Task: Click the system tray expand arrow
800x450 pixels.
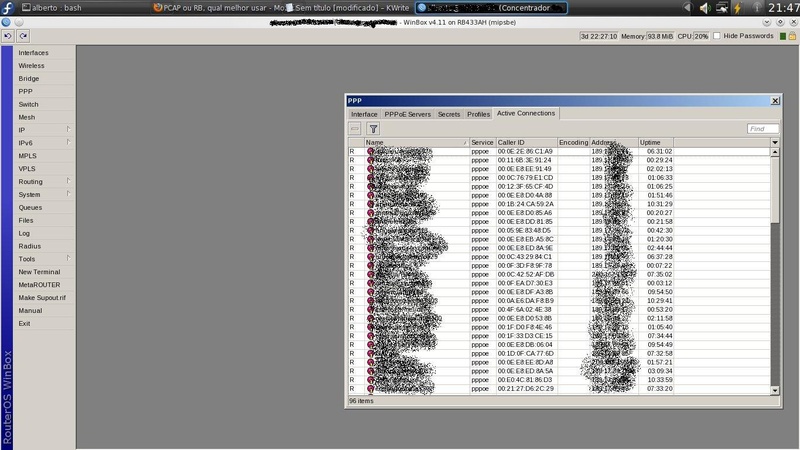Action: (687, 8)
